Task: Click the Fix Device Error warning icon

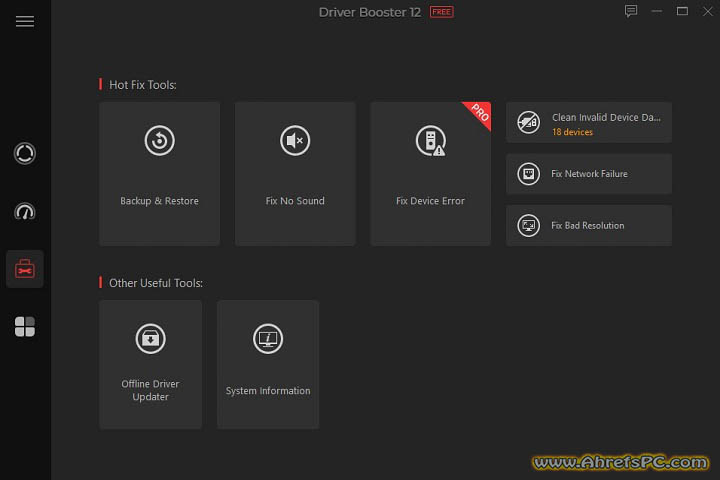Action: point(431,141)
